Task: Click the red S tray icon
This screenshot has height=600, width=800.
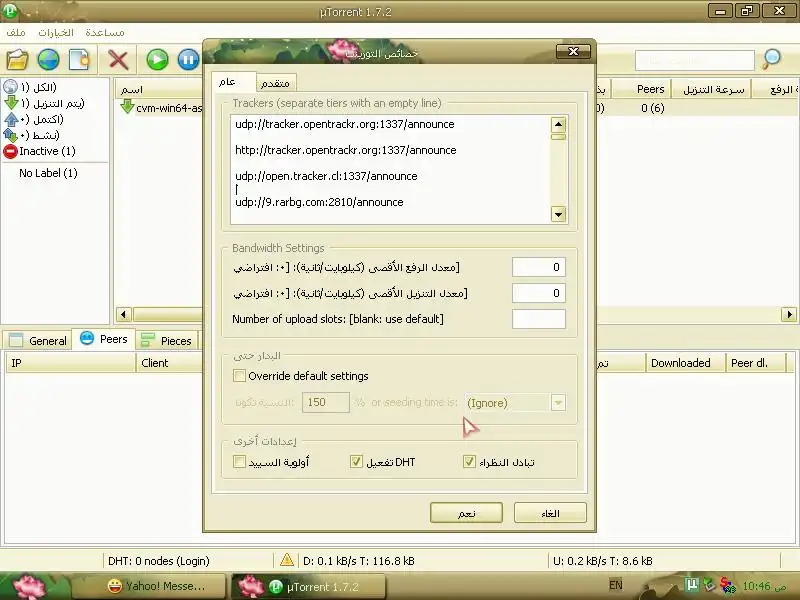Action: pyautogui.click(x=727, y=585)
